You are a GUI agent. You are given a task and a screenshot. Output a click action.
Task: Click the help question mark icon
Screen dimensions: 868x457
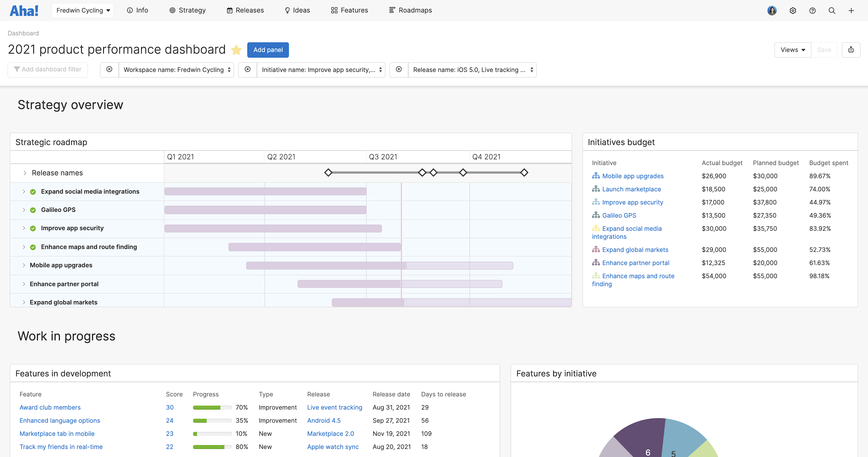coord(812,10)
